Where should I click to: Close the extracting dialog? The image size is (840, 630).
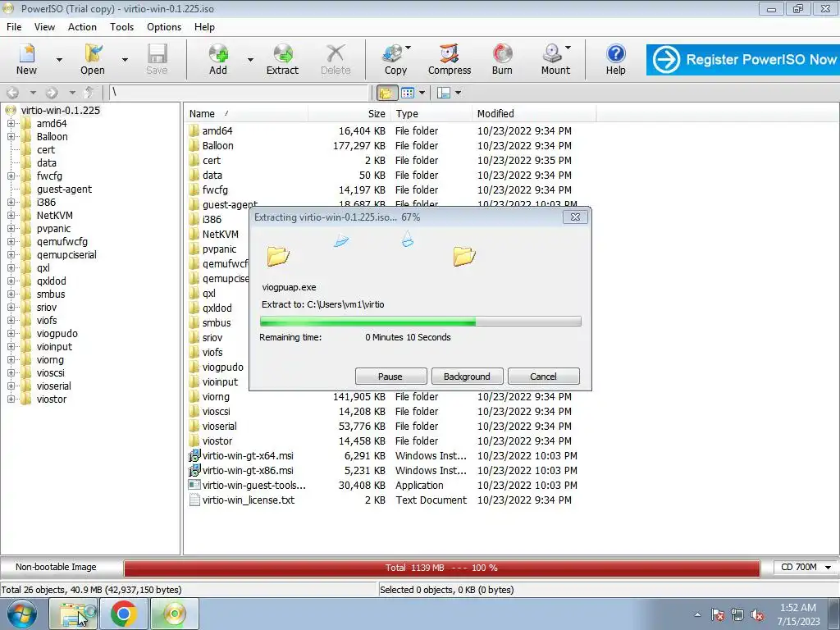575,217
